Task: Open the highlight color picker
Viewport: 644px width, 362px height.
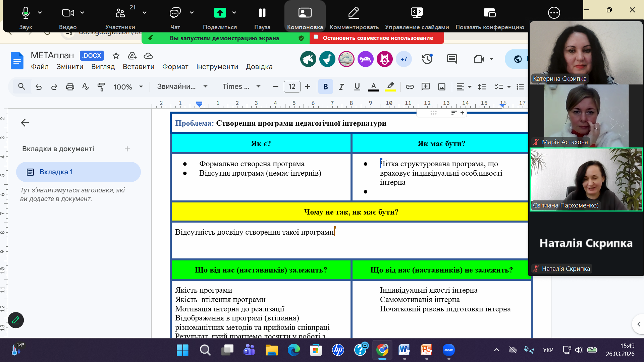Action: point(390,87)
